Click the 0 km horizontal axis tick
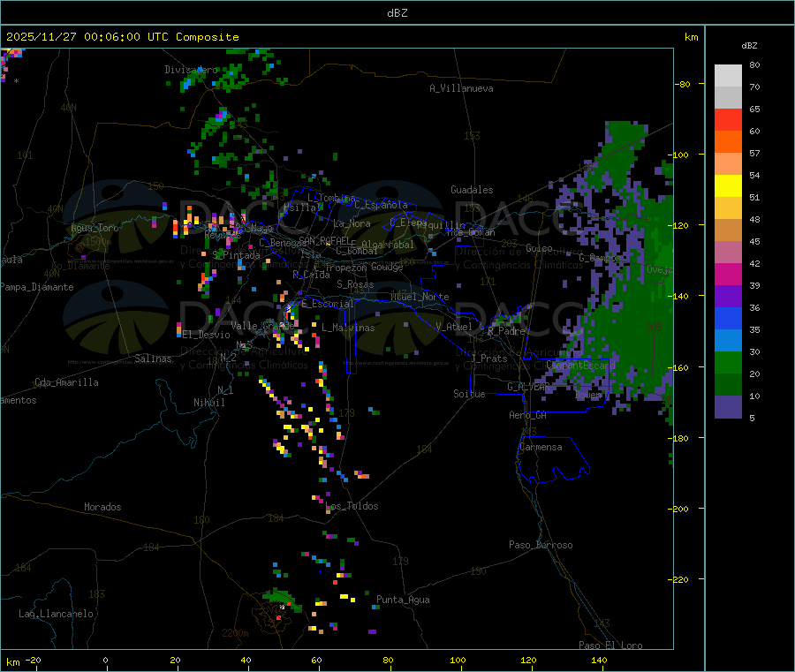 105,660
